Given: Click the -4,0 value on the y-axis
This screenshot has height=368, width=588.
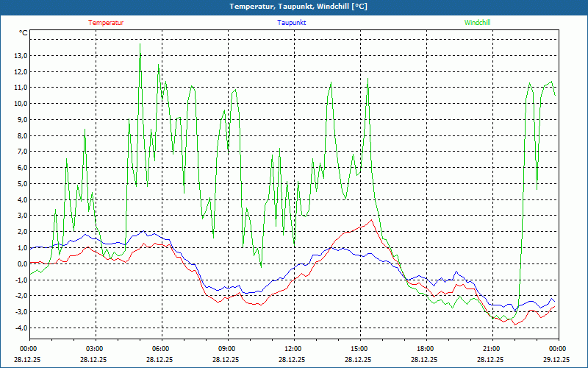Looking at the screenshot, I should coord(18,328).
